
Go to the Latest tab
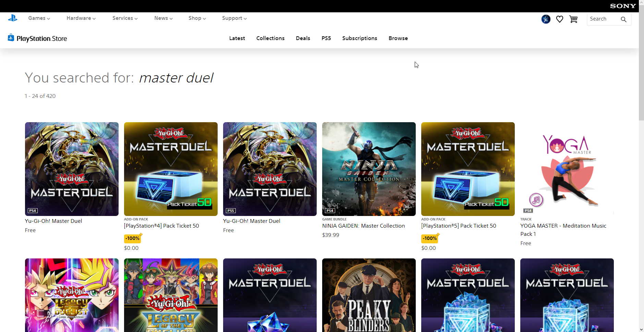coord(237,38)
